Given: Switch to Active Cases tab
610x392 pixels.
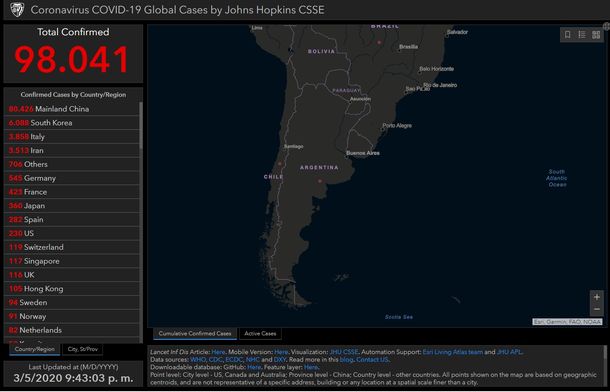Looking at the screenshot, I should pos(260,334).
